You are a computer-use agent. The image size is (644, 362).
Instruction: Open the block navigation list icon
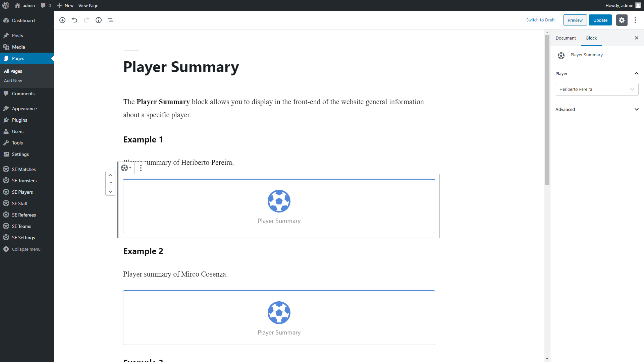pyautogui.click(x=111, y=20)
